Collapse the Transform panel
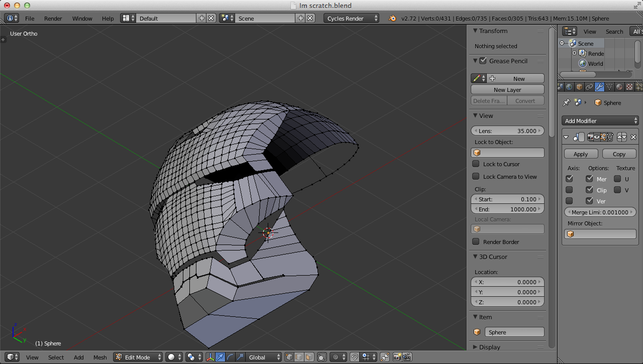 (475, 31)
